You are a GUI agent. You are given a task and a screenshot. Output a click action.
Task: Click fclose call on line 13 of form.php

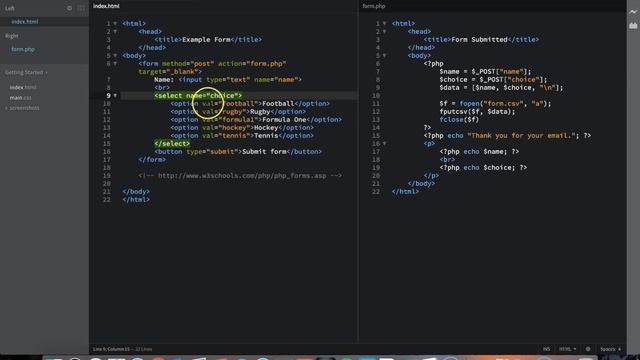pyautogui.click(x=459, y=120)
